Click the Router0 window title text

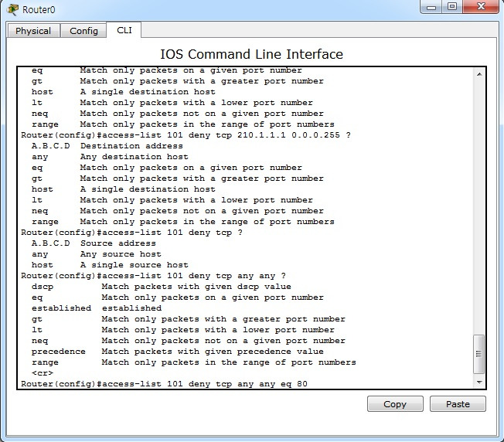click(39, 9)
